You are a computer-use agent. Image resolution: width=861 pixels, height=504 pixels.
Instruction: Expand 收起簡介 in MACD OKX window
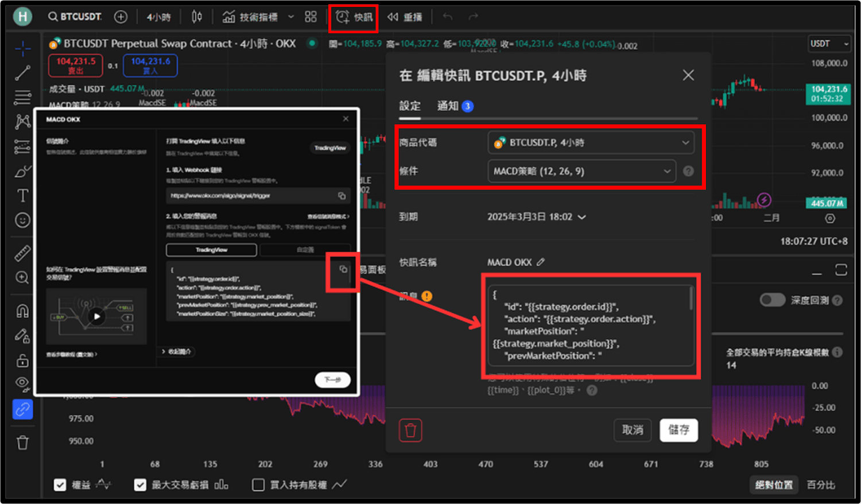click(x=177, y=351)
